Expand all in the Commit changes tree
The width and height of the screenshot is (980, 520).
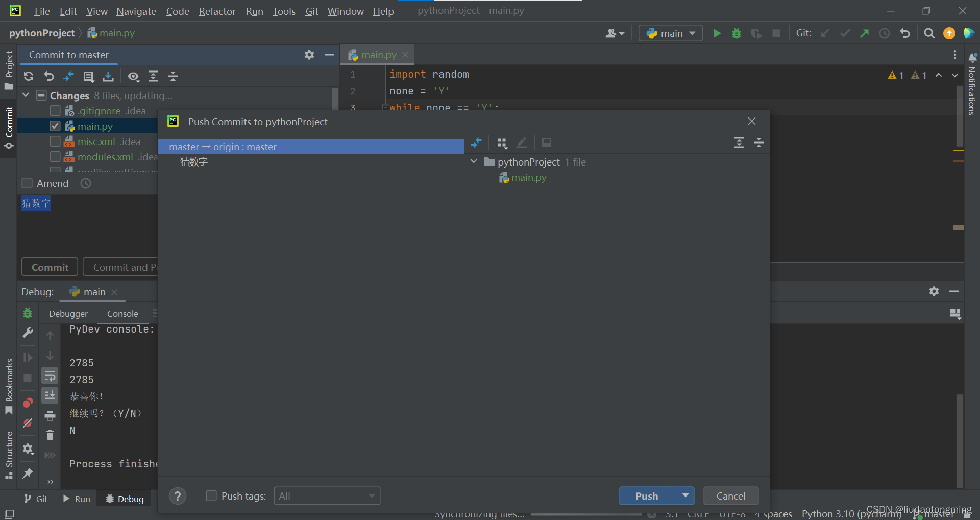click(x=153, y=76)
